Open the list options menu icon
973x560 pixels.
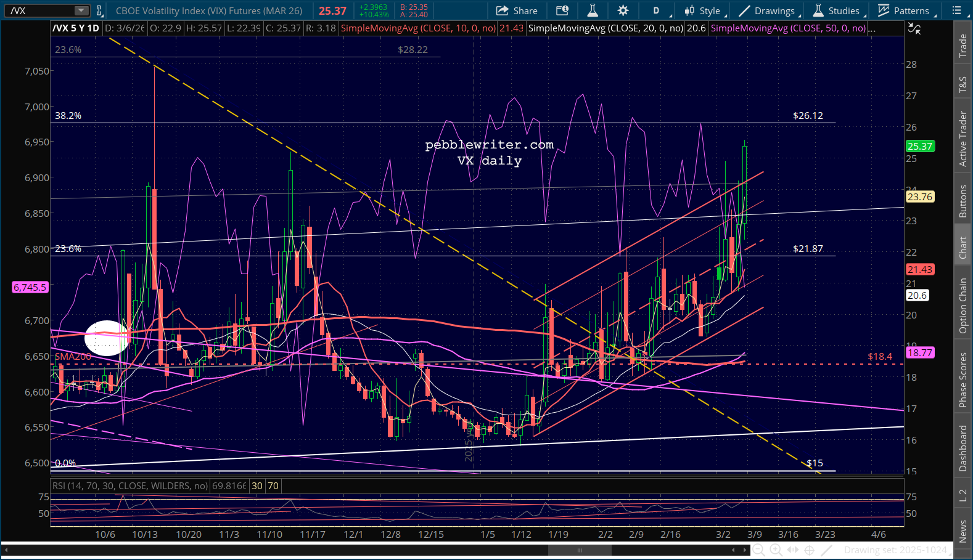956,10
